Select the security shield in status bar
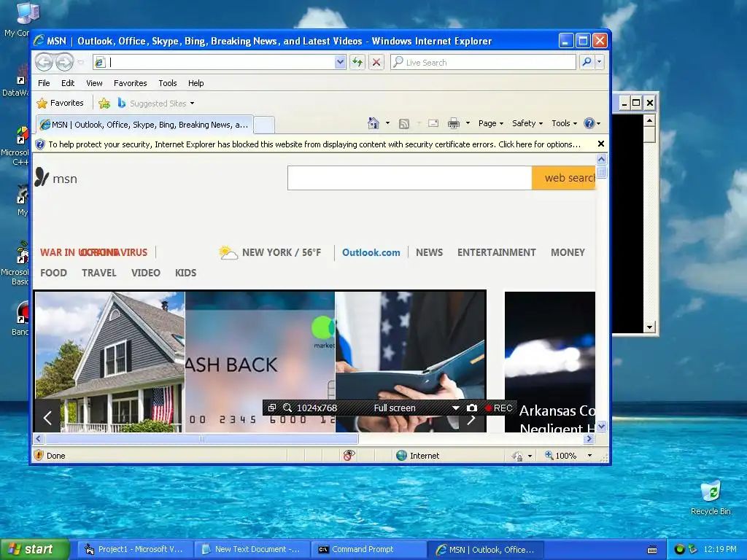 39,456
